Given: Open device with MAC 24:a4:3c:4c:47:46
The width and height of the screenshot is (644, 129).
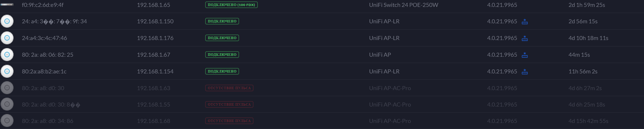Looking at the screenshot, I should tap(44, 38).
